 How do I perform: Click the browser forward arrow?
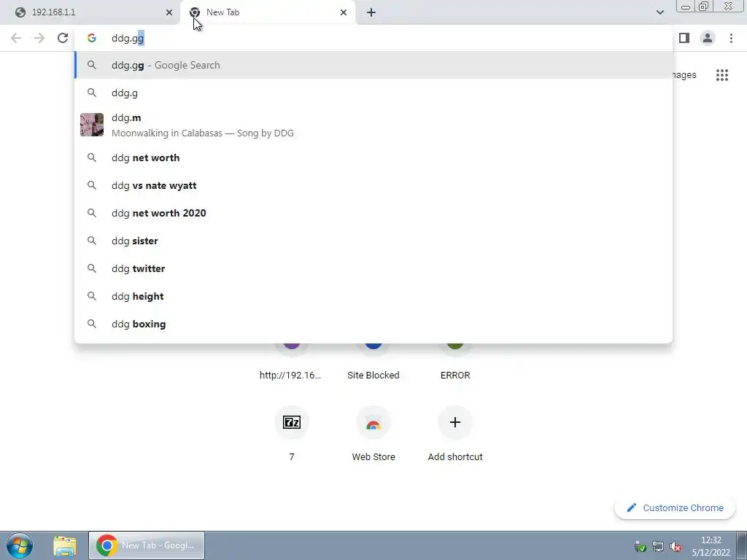(x=39, y=38)
